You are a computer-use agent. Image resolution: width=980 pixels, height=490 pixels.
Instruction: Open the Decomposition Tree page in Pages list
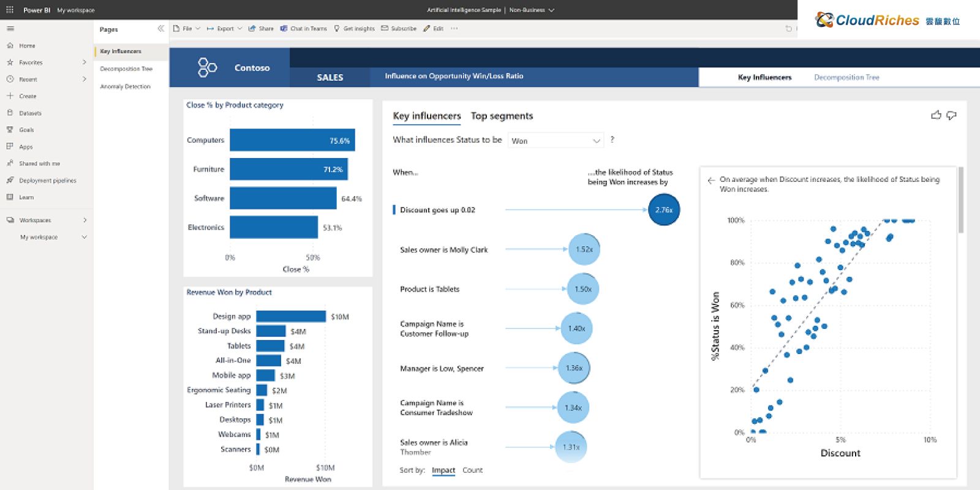coord(126,69)
